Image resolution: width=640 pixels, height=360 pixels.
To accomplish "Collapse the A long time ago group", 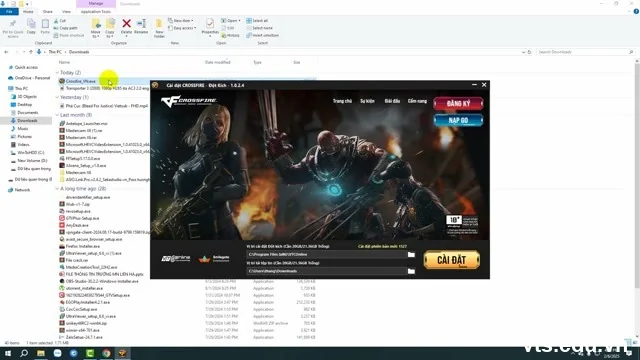I will click(x=57, y=189).
